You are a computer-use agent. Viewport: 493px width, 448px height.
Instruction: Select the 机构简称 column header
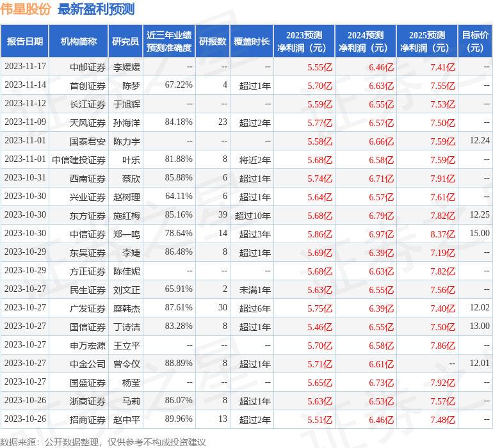point(79,41)
